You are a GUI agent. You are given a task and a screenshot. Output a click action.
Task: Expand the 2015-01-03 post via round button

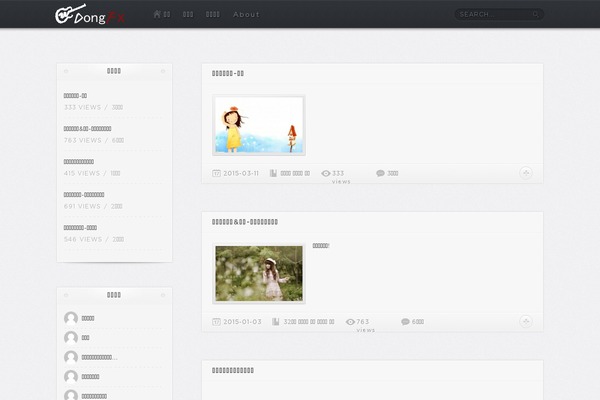pos(526,322)
